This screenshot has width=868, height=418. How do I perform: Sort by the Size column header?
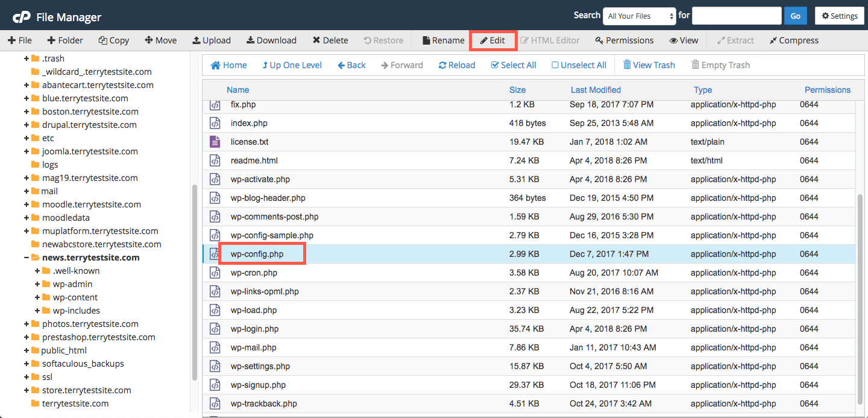(x=518, y=90)
